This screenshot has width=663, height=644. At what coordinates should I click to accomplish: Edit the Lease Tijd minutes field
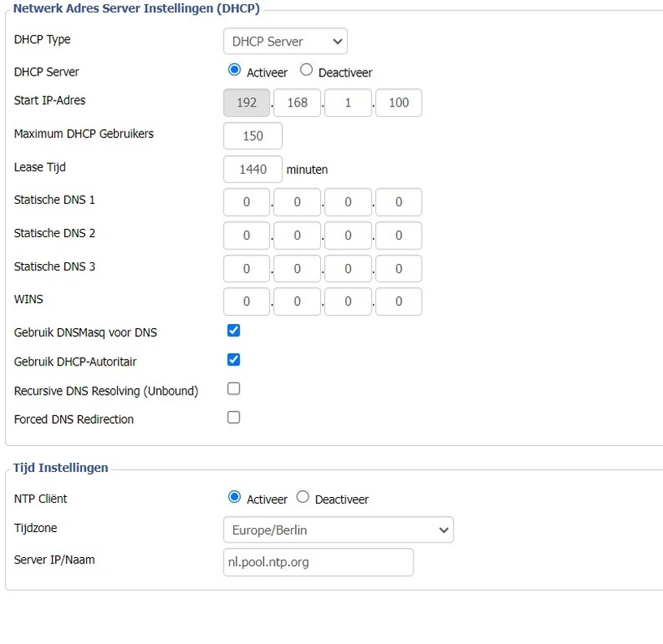(253, 169)
